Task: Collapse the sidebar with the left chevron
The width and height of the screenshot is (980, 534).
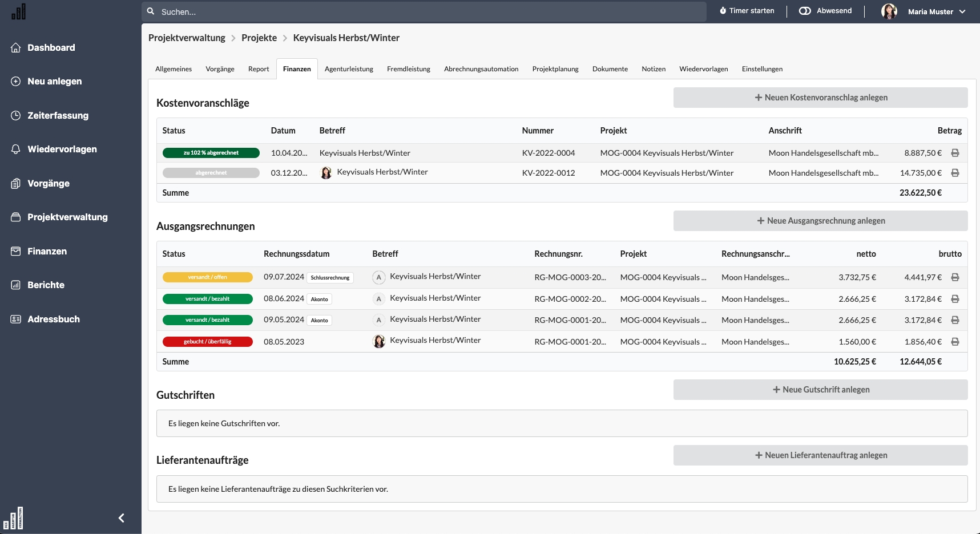Action: pyautogui.click(x=121, y=518)
